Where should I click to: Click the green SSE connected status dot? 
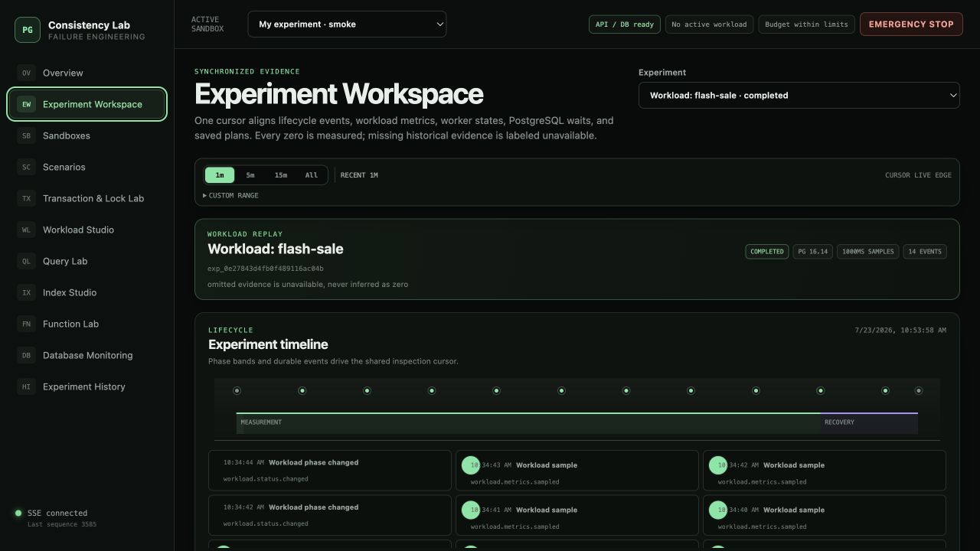tap(18, 513)
